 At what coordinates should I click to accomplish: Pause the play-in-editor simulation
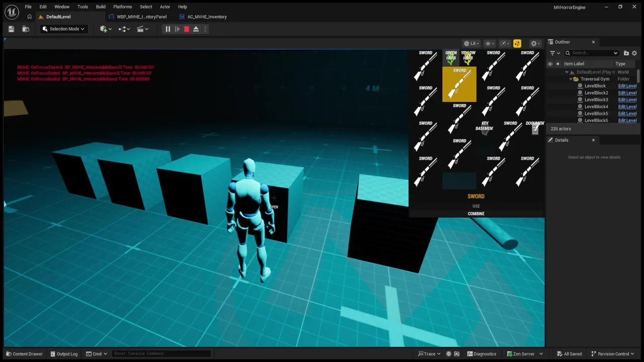(x=168, y=29)
